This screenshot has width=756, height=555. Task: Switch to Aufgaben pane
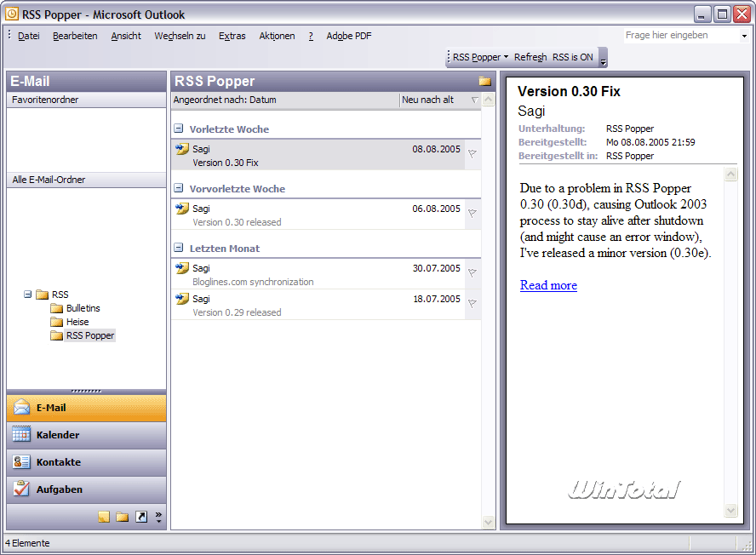pos(86,489)
